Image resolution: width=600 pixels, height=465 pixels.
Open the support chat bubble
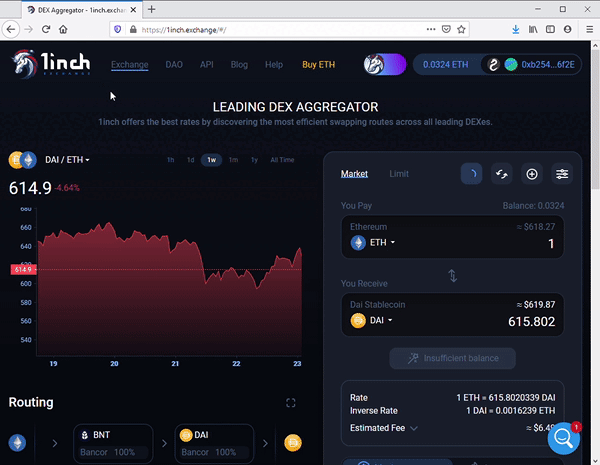[x=563, y=438]
